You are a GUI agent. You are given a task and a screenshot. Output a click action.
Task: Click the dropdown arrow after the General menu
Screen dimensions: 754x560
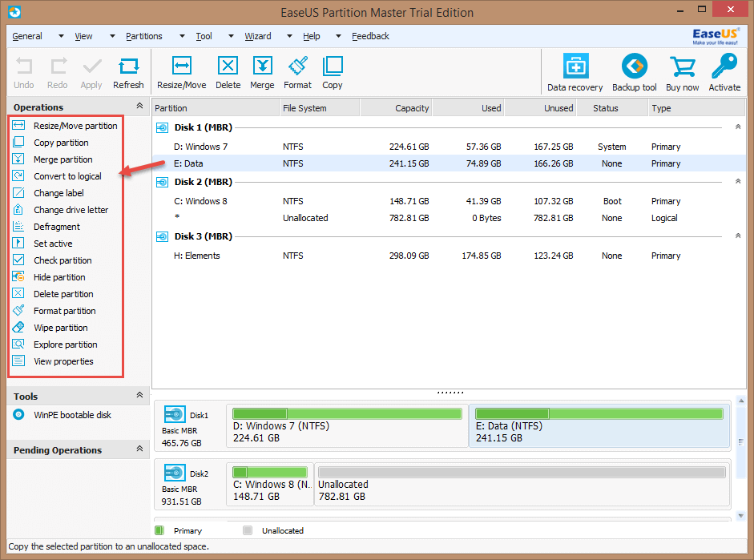tap(61, 36)
